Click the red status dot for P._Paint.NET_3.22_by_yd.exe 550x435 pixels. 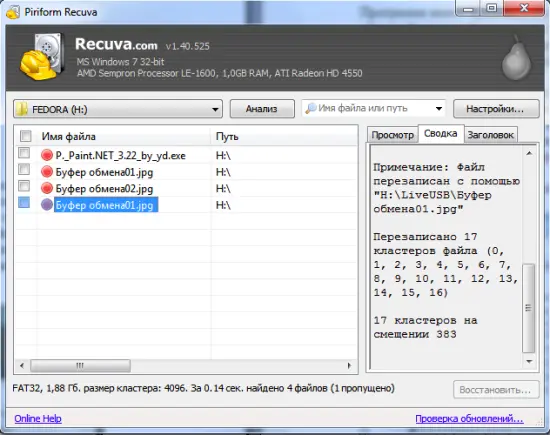click(47, 155)
